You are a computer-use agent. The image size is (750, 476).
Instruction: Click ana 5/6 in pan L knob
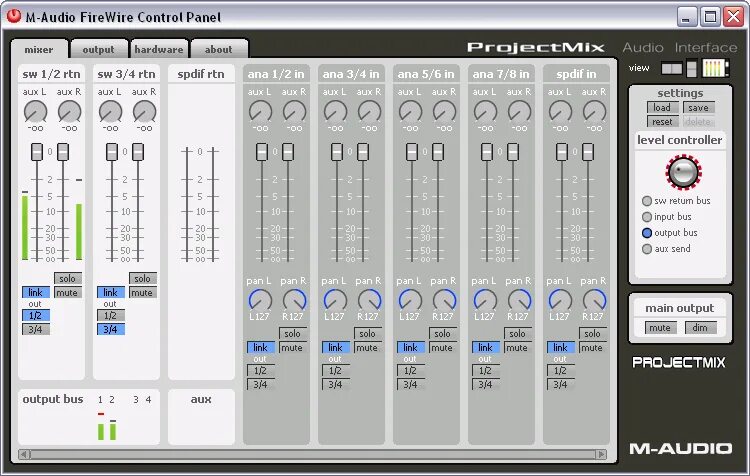(x=410, y=300)
